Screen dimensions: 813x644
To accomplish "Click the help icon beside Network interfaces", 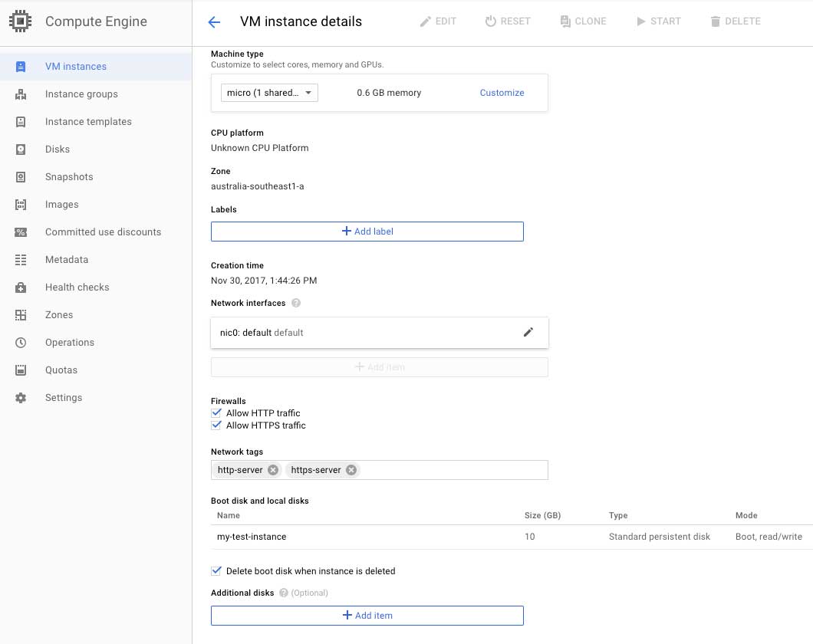I will (296, 304).
